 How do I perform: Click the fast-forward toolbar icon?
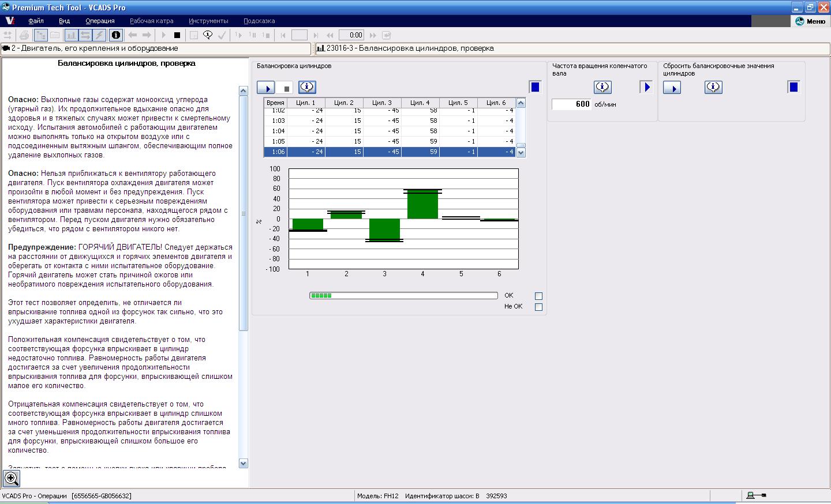[373, 35]
